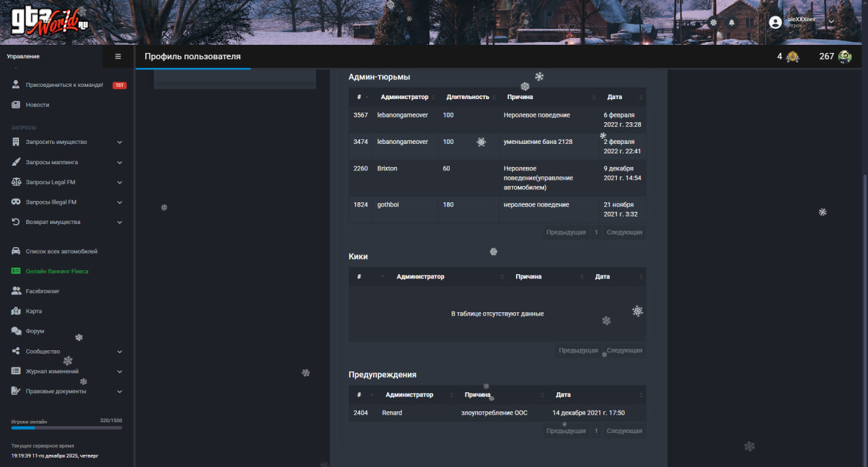Expand the Правовые документы chevron
868x467 pixels.
click(x=119, y=392)
